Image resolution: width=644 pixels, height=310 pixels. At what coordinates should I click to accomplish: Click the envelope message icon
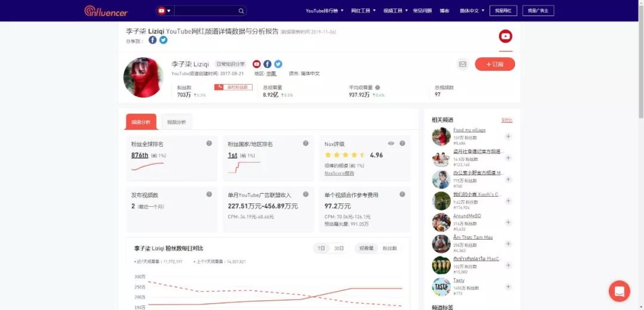[x=463, y=64]
